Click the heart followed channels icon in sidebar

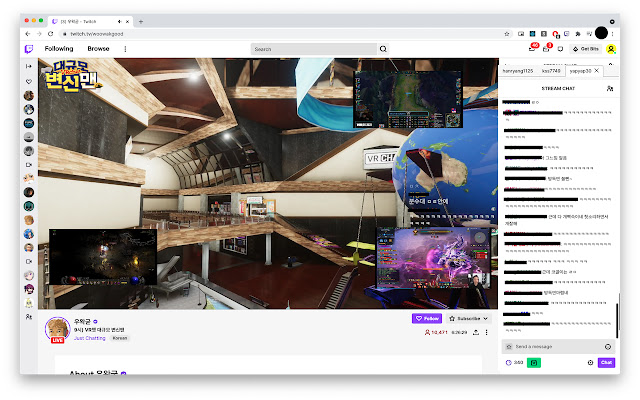click(29, 82)
